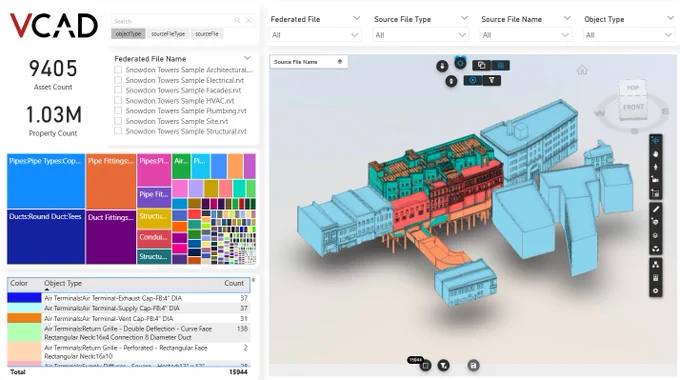
Task: Check Snowdon Towers Sample Architectural file
Action: [118, 70]
